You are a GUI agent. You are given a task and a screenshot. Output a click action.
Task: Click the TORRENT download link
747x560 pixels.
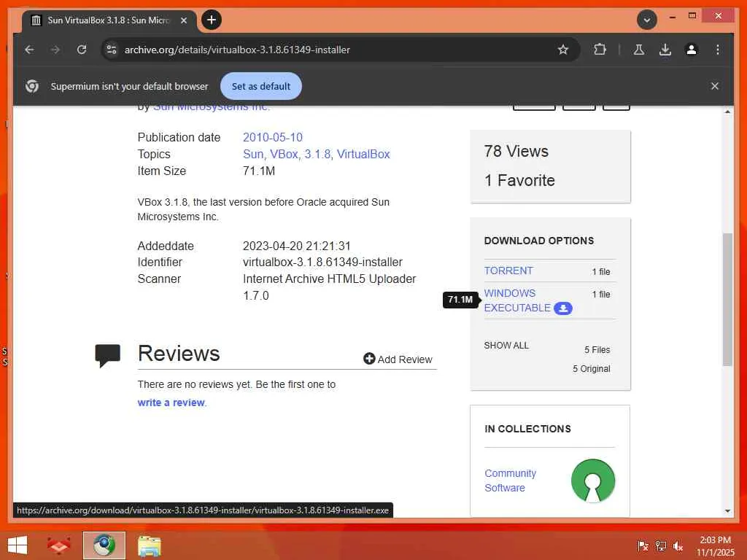(508, 271)
